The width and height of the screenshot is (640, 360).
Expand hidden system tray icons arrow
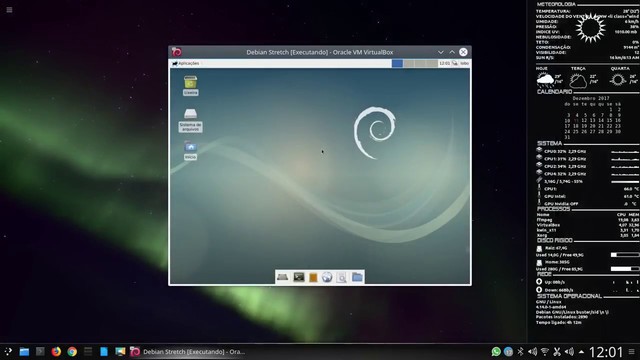pyautogui.click(x=581, y=351)
